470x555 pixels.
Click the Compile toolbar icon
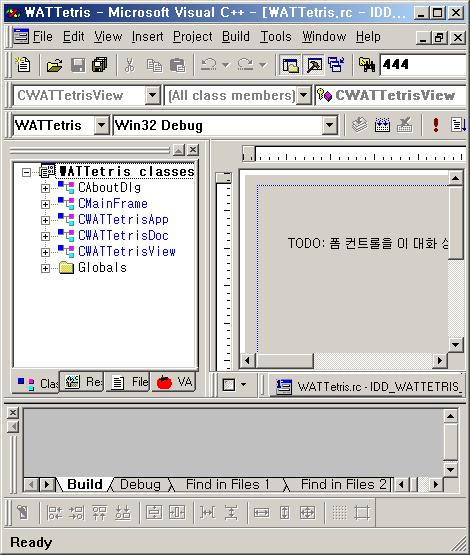360,125
